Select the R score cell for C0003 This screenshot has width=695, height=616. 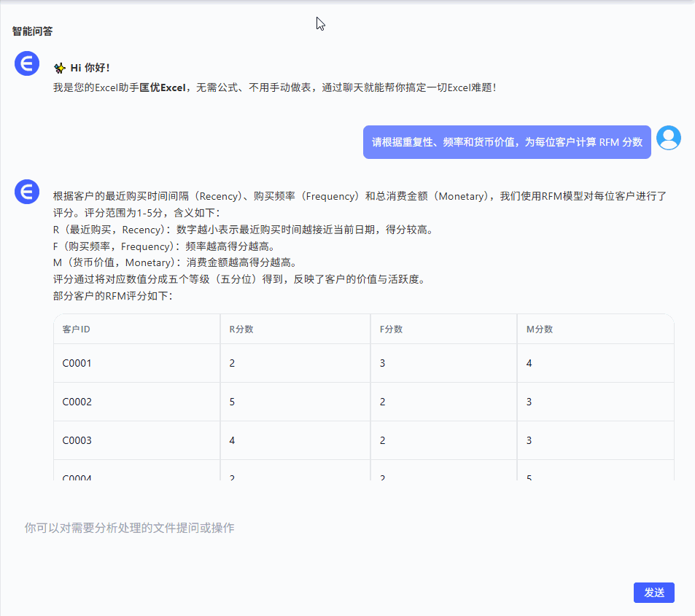295,440
